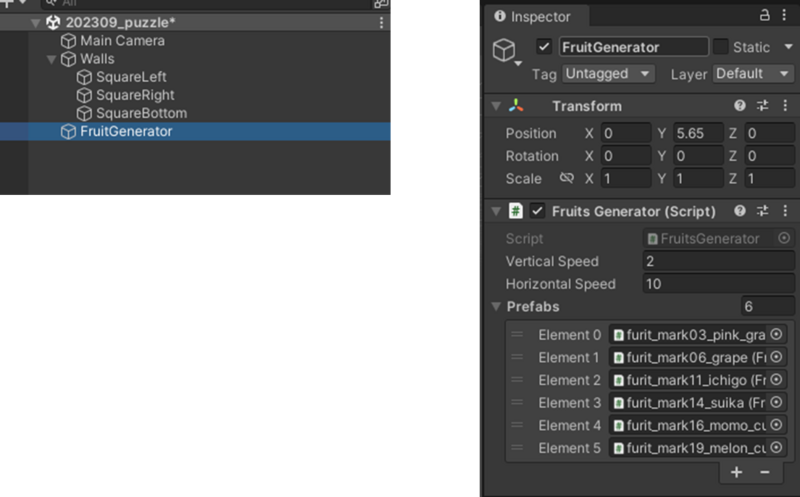Select SquareBottom in hierarchy
The width and height of the screenshot is (800, 497).
coord(141,113)
